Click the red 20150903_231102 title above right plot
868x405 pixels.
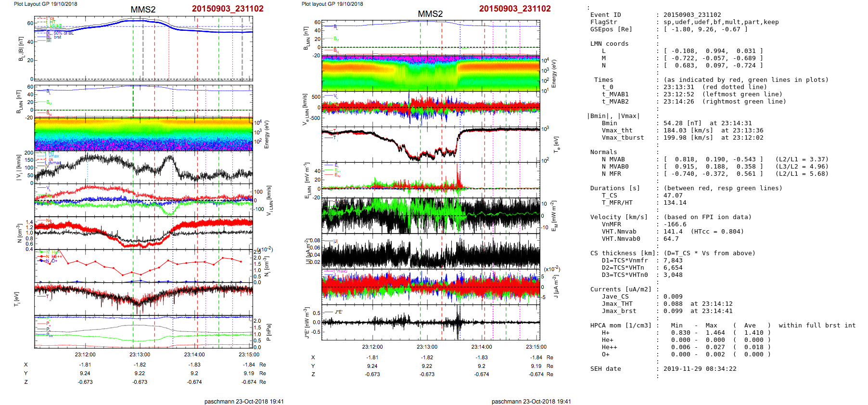coord(514,9)
